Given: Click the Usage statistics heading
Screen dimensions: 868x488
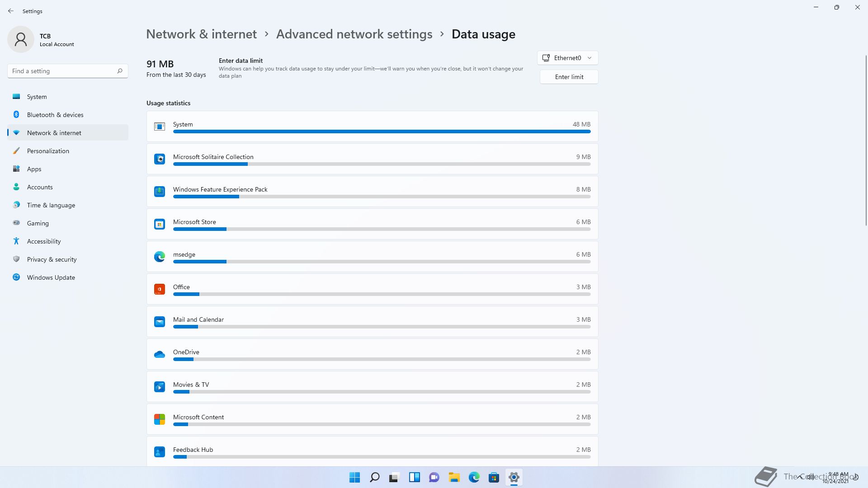Looking at the screenshot, I should click(168, 103).
